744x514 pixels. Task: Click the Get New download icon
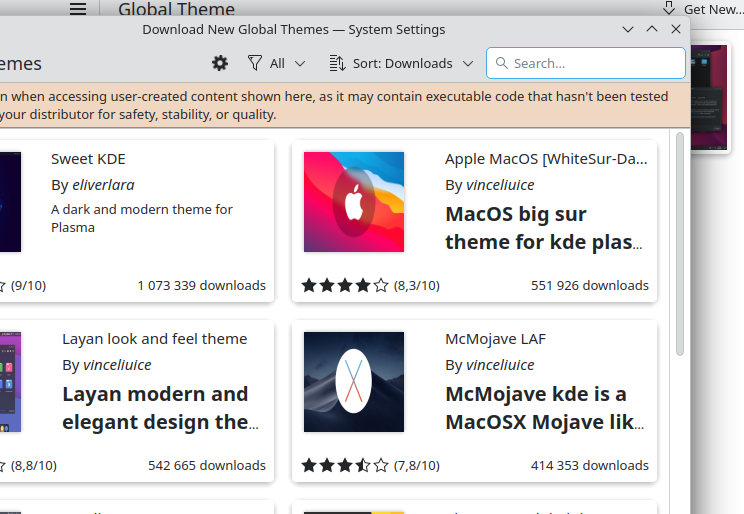669,9
